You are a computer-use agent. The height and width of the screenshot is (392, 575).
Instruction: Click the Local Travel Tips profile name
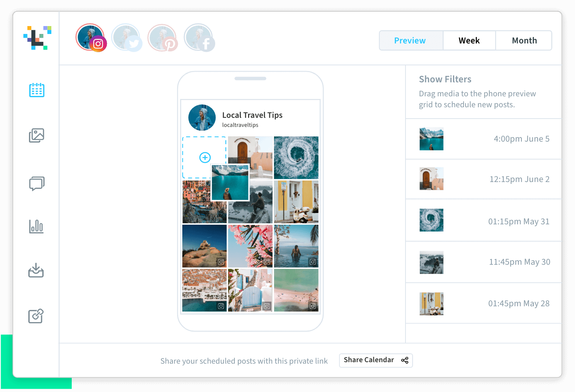click(252, 115)
